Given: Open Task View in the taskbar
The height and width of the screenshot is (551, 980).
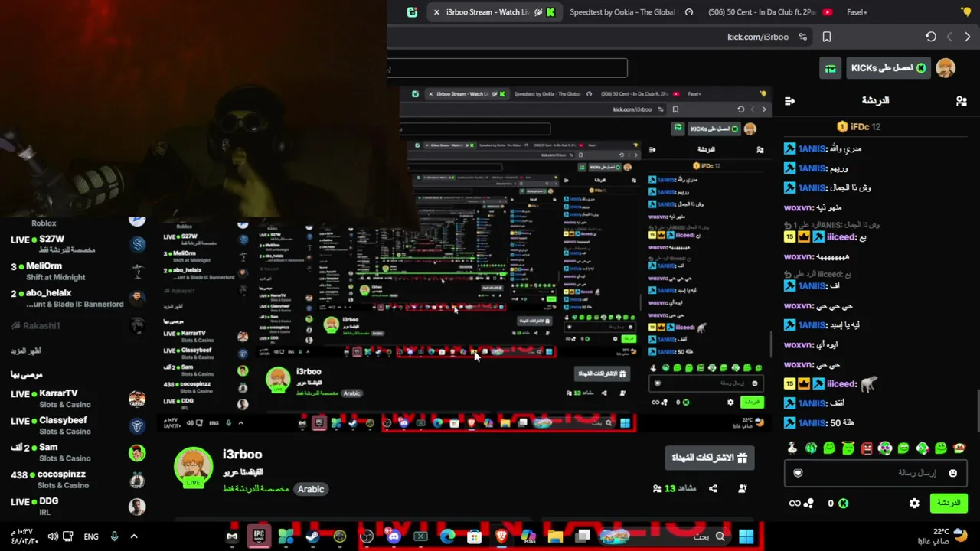Looking at the screenshot, I should [583, 536].
